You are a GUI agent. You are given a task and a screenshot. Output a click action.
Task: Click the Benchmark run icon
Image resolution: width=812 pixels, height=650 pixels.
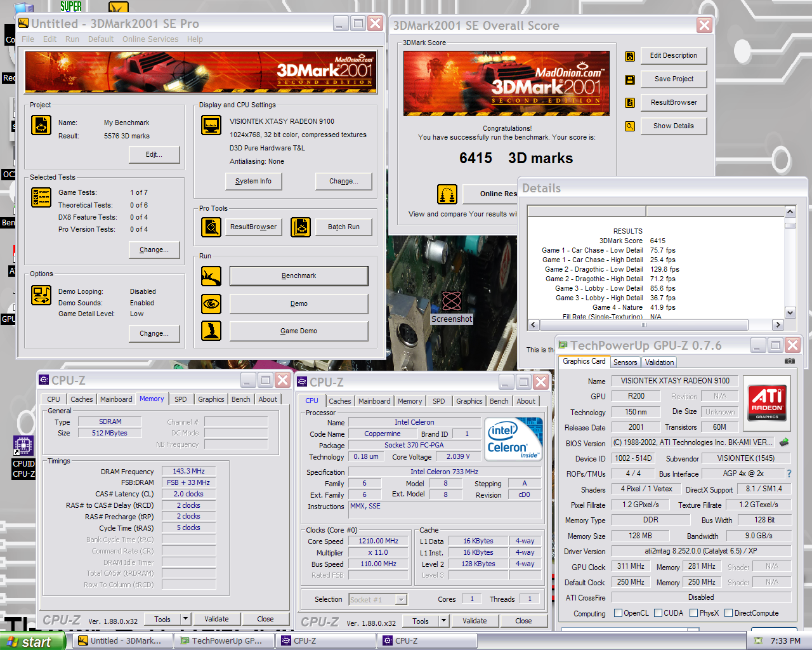(x=211, y=276)
